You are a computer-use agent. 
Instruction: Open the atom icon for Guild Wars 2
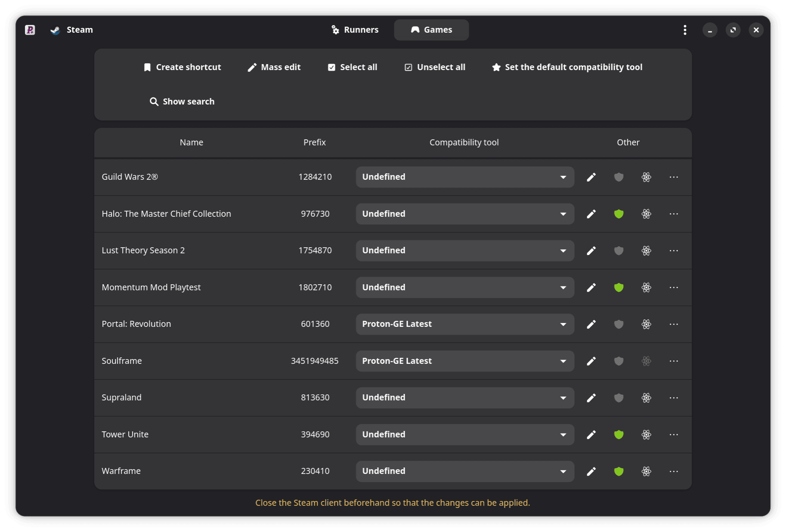646,177
